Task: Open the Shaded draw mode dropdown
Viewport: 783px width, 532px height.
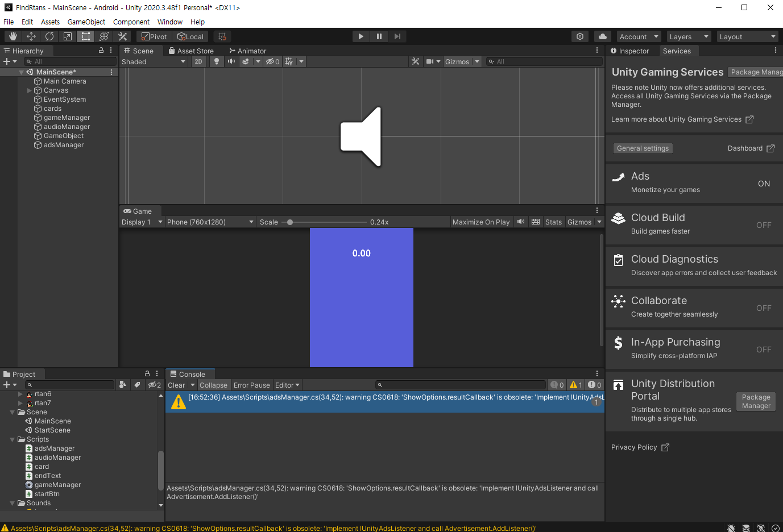Action: coord(154,61)
